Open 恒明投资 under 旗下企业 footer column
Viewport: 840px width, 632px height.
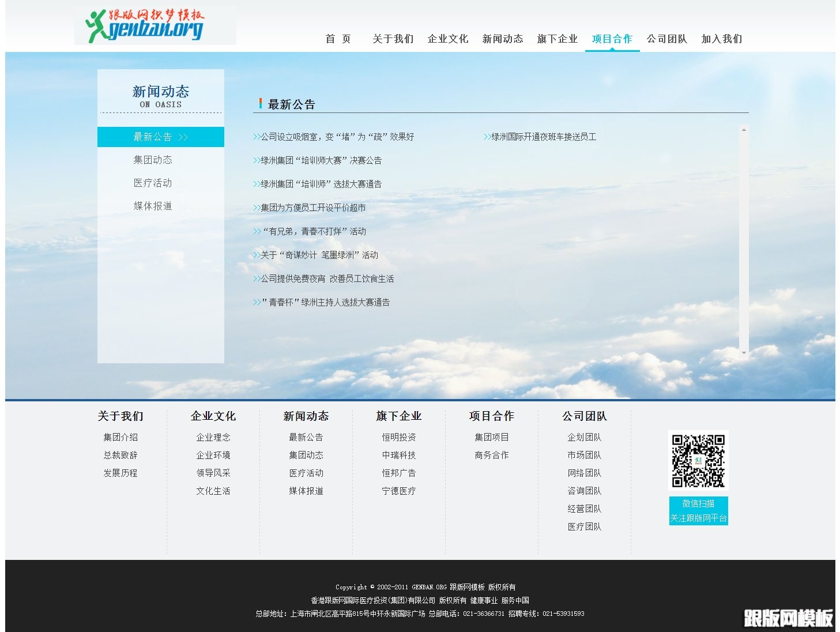point(400,437)
